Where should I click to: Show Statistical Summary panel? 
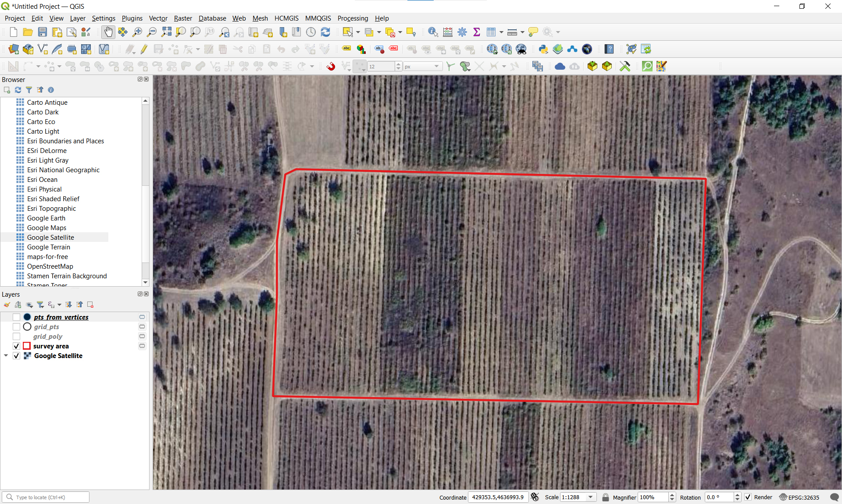tap(477, 32)
